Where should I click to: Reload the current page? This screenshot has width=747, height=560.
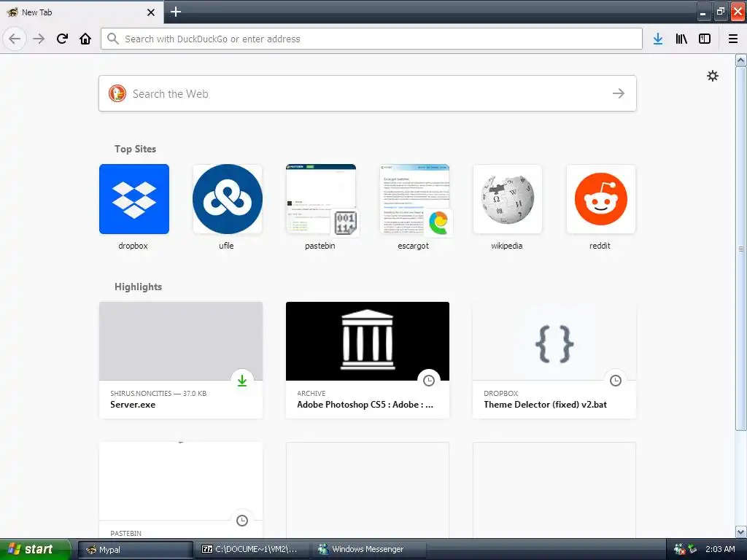pyautogui.click(x=62, y=39)
